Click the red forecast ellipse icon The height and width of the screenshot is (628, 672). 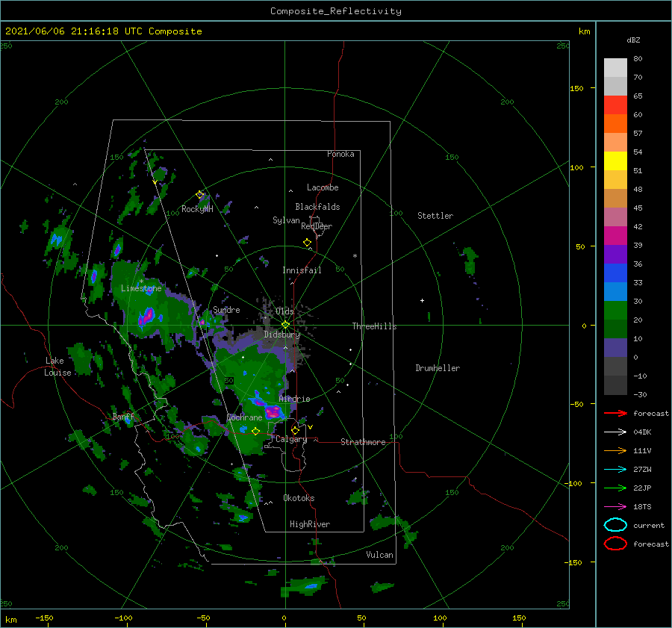[615, 544]
